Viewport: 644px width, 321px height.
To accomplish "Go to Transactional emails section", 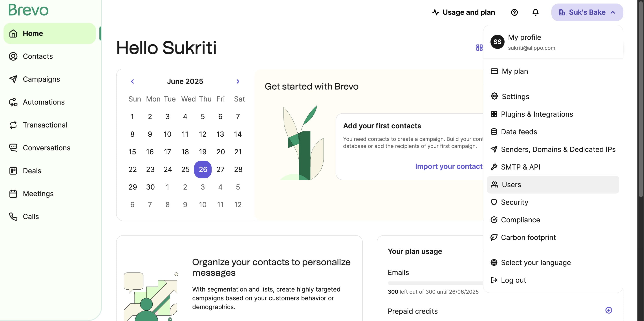I will click(x=45, y=125).
